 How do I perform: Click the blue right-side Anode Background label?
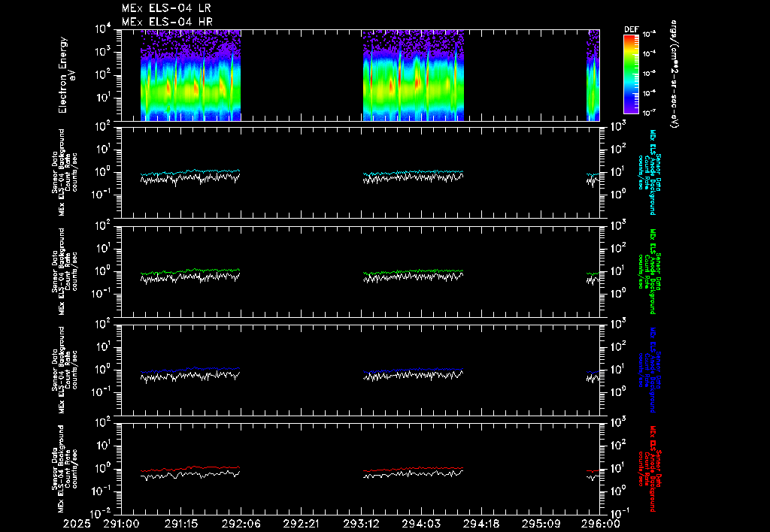pyautogui.click(x=649, y=370)
